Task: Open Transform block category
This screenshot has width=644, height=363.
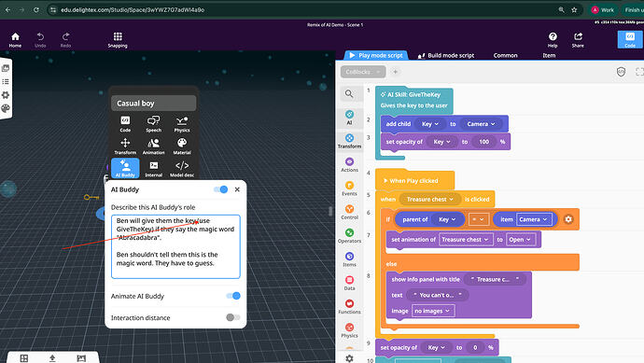Action: tap(349, 141)
